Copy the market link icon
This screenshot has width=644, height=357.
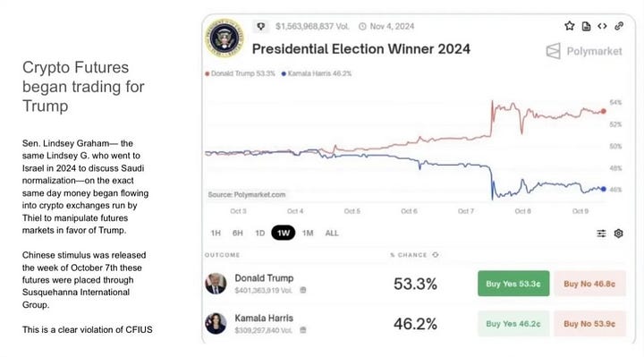[619, 26]
